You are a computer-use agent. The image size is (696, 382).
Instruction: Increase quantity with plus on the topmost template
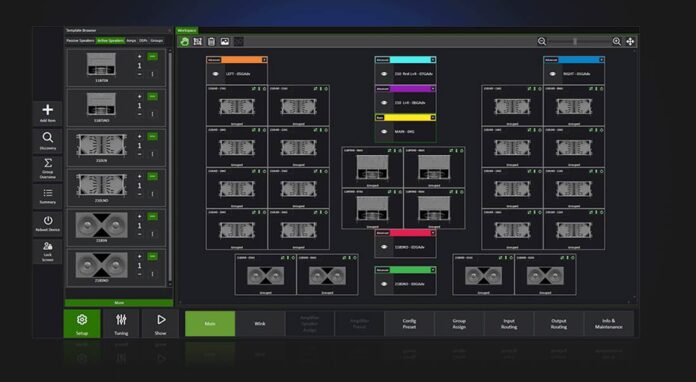point(139,56)
